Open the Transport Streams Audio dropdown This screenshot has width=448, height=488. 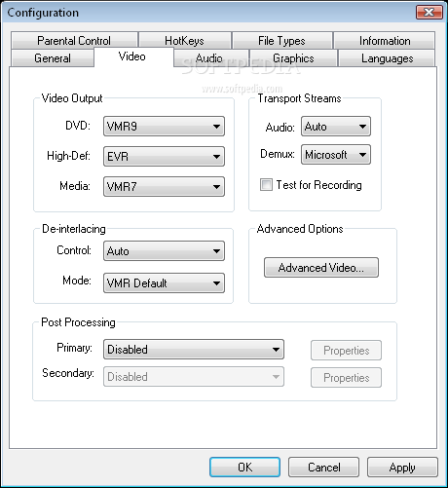[336, 127]
